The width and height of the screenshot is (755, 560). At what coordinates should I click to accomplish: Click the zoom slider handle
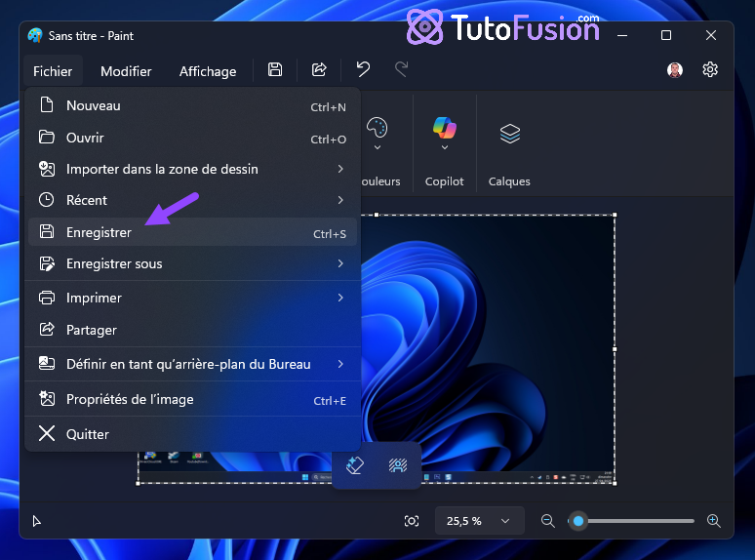(578, 521)
